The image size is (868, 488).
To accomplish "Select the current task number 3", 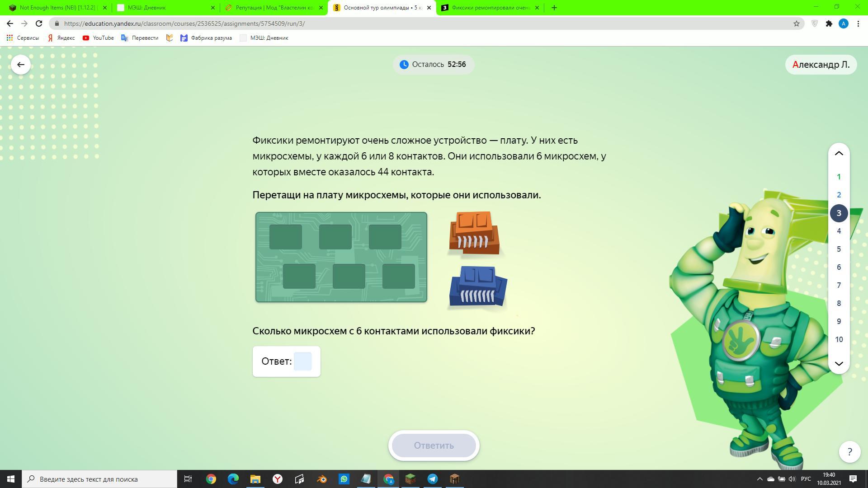I will [839, 213].
